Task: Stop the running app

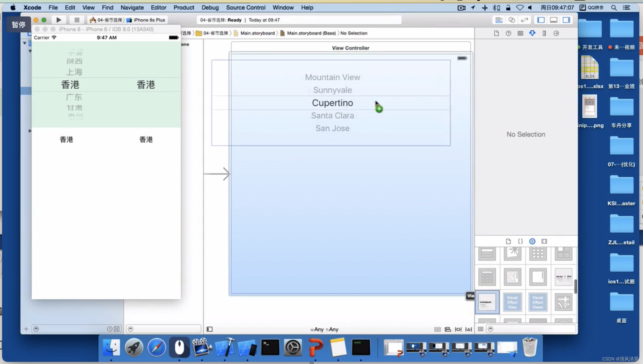Action: 77,20
